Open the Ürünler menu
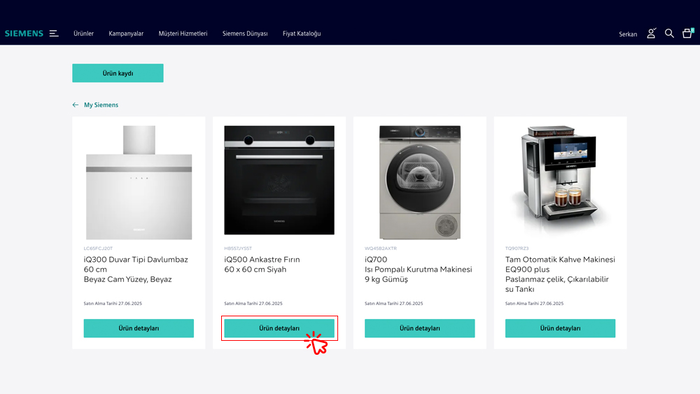700x394 pixels. pos(83,33)
